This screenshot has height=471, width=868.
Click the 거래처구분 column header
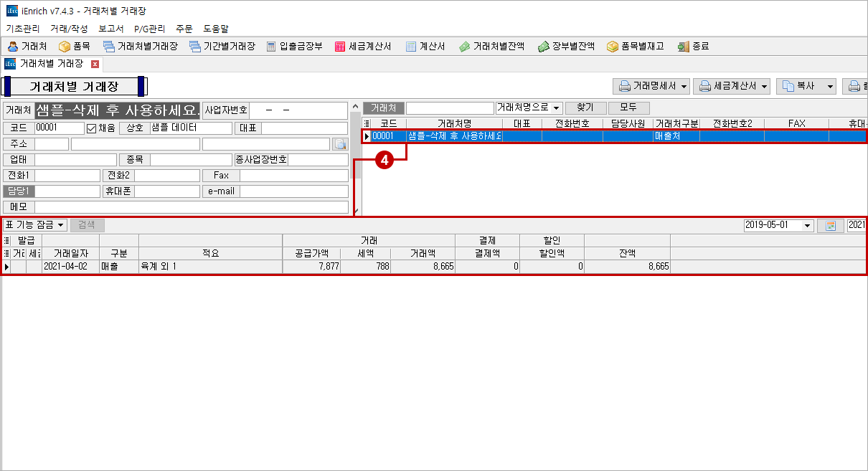click(x=676, y=124)
